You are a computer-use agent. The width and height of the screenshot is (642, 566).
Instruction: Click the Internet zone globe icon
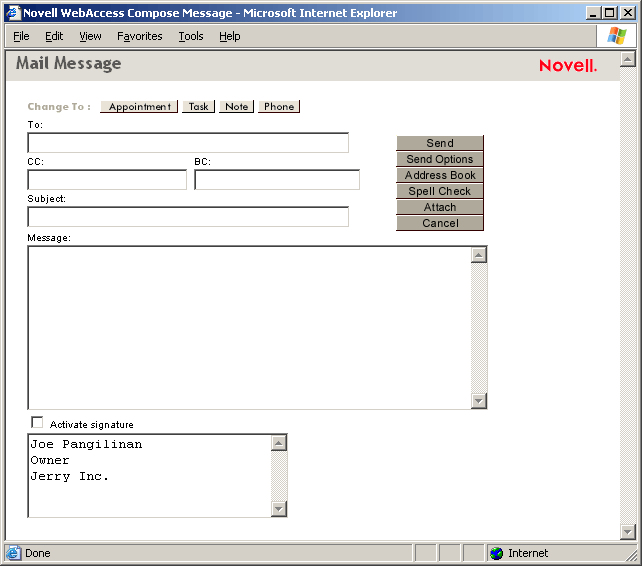496,553
